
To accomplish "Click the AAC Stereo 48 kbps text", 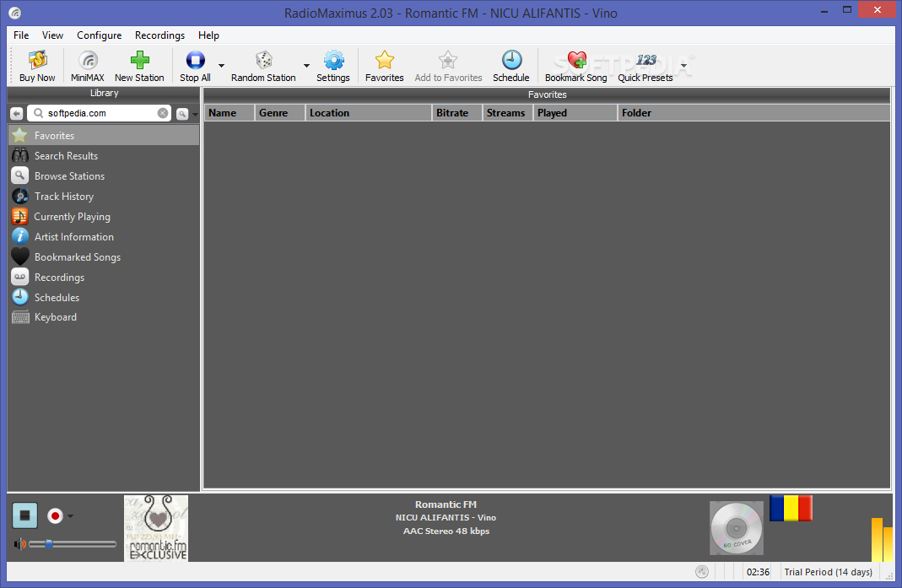I will [446, 531].
